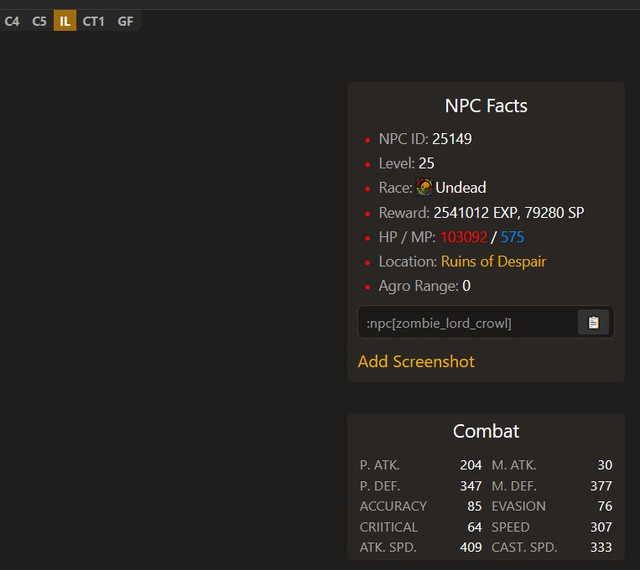The height and width of the screenshot is (570, 640).
Task: Click the NPC ID value 25149
Action: [x=452, y=139]
